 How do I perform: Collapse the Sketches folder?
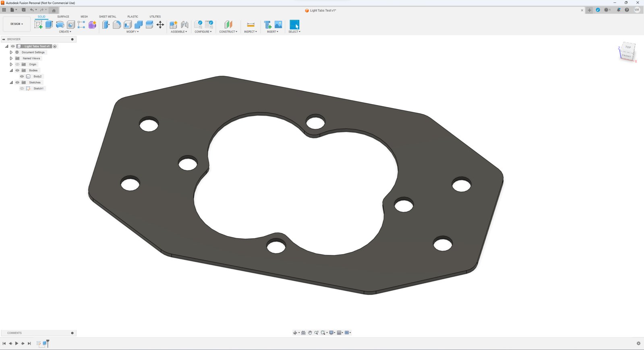pos(11,82)
